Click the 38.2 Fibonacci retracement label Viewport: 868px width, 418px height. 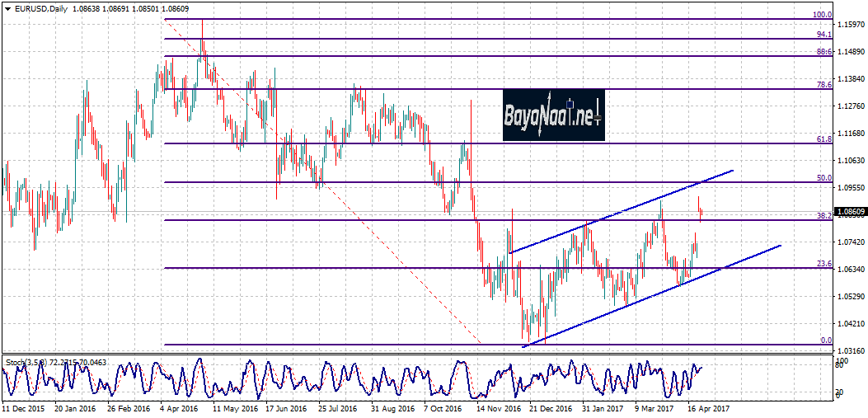[823, 215]
